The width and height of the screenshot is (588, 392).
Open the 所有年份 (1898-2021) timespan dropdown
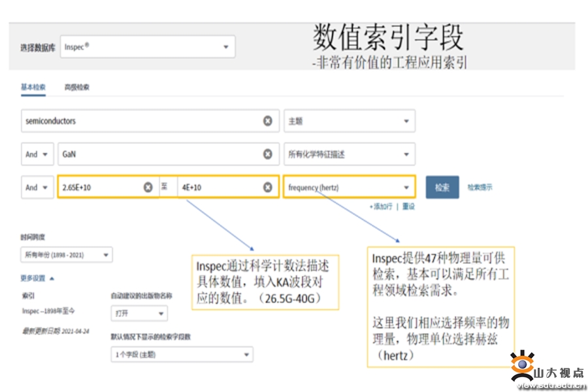(x=67, y=255)
